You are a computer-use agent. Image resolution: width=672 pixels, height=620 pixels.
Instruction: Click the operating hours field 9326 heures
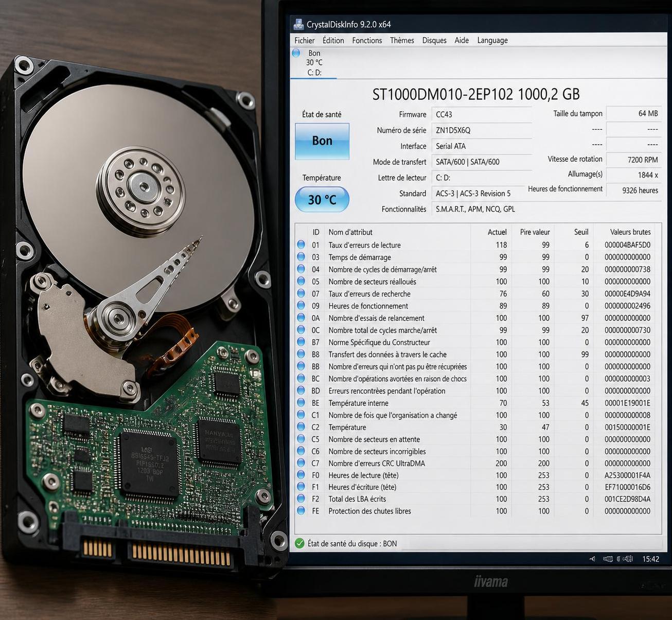[634, 191]
